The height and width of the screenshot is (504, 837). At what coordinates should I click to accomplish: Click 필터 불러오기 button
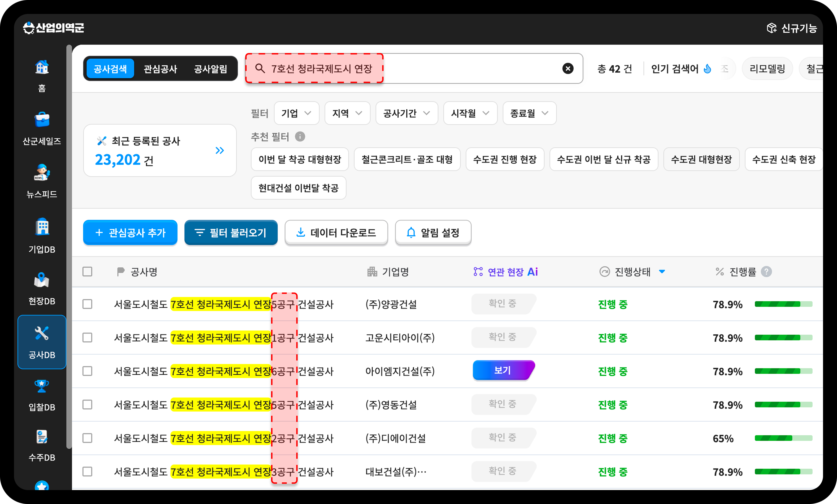pos(231,232)
